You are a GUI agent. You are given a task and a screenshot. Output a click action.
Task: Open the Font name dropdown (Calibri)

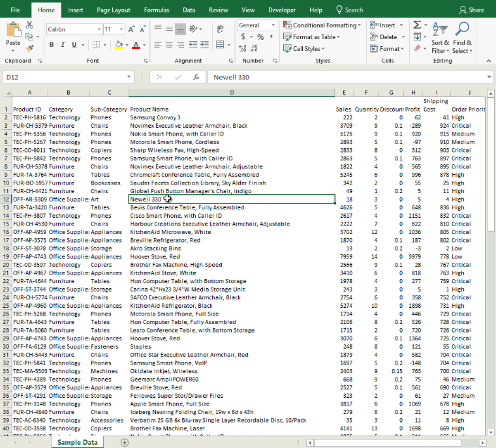coord(99,29)
